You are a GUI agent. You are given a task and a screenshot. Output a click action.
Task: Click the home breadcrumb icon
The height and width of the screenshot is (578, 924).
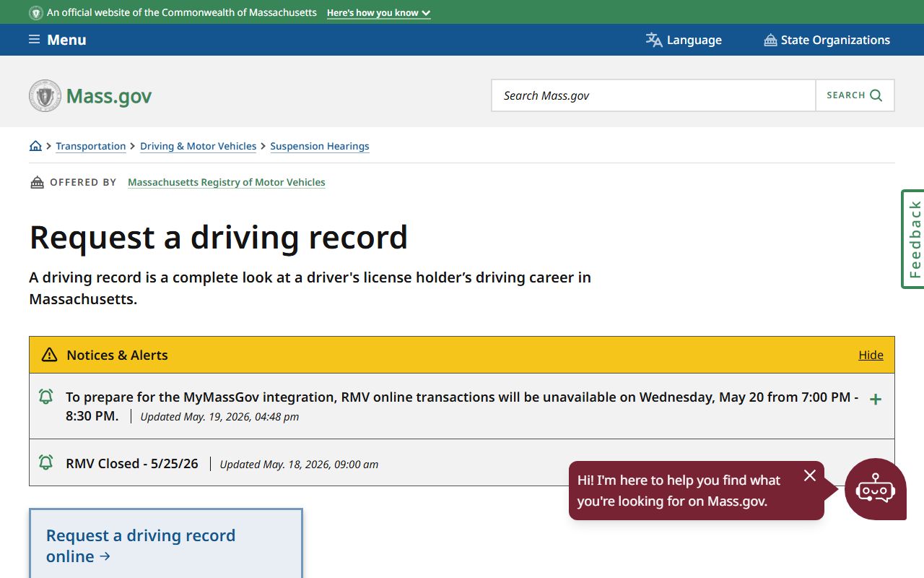pyautogui.click(x=35, y=146)
